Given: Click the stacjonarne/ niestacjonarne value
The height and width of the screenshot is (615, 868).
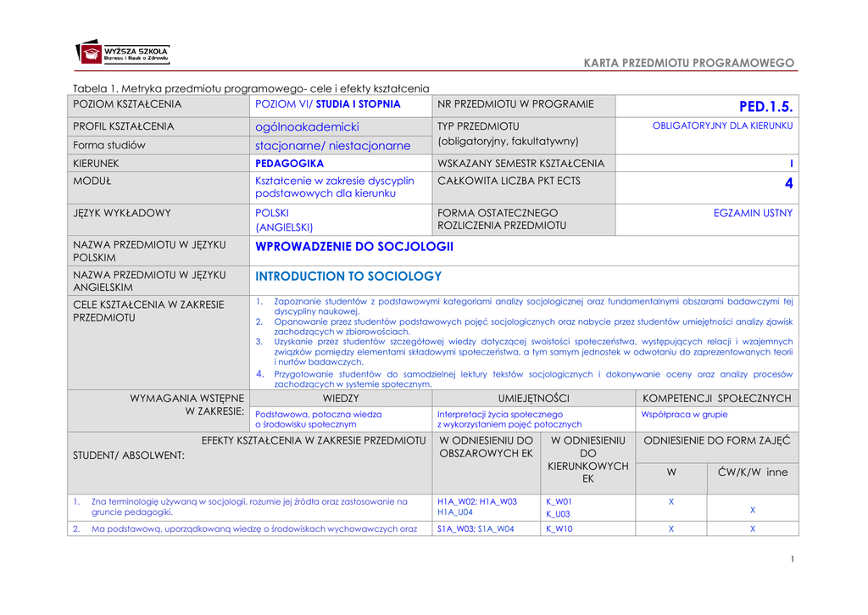Looking at the screenshot, I should click(x=332, y=145).
